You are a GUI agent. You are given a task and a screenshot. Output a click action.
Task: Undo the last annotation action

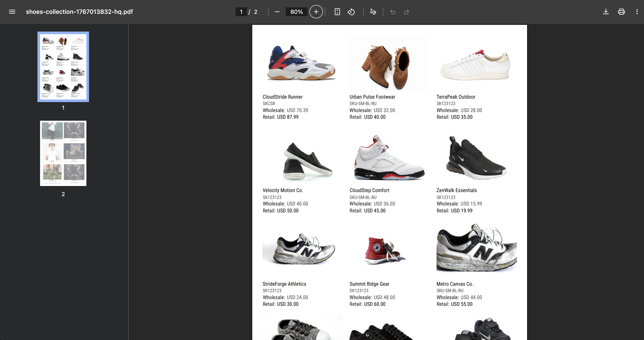(x=393, y=12)
